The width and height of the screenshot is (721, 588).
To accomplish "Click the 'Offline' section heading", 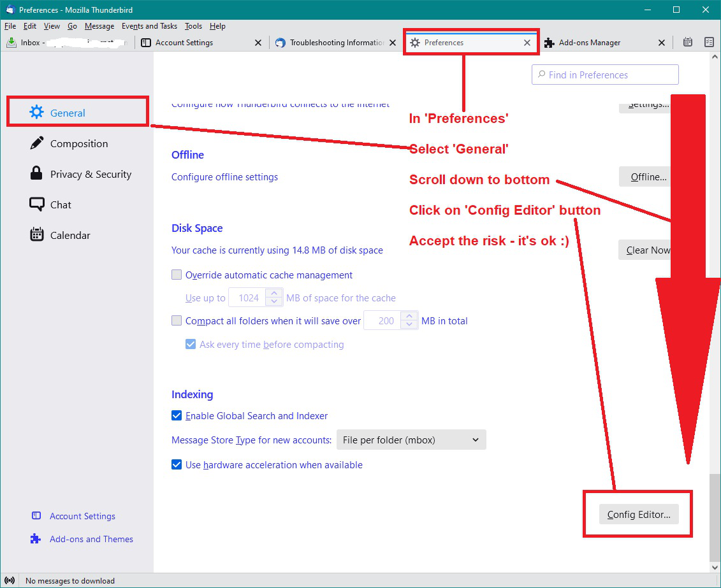I will pyautogui.click(x=187, y=155).
